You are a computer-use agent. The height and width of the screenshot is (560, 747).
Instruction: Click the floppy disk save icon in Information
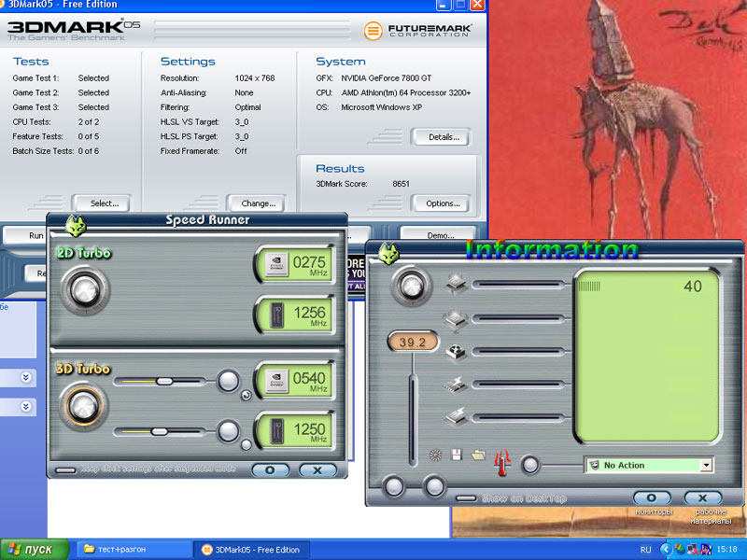[457, 455]
